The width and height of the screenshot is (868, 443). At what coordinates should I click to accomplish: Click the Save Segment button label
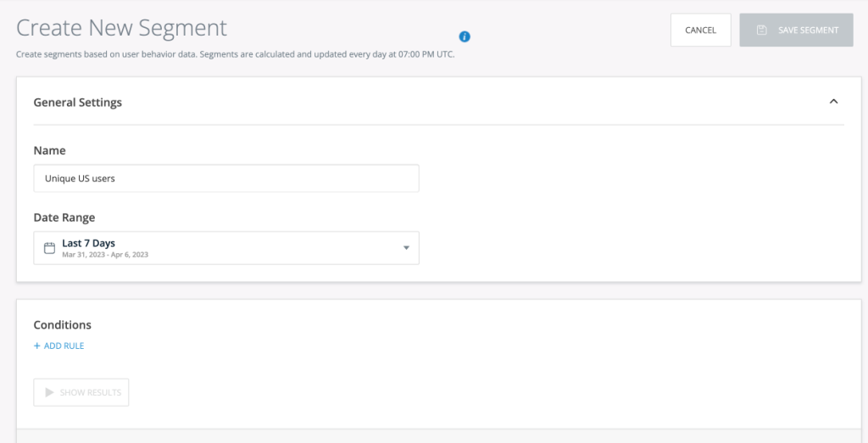pos(808,30)
